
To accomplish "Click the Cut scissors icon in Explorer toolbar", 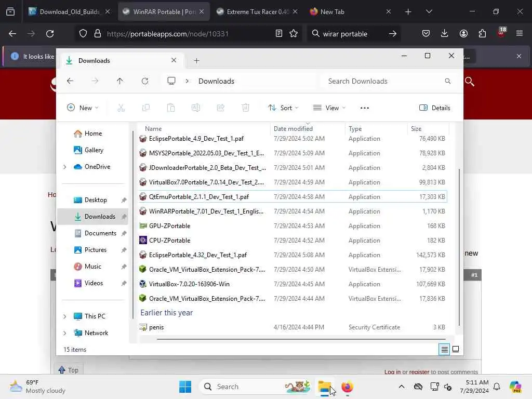I will point(121,108).
